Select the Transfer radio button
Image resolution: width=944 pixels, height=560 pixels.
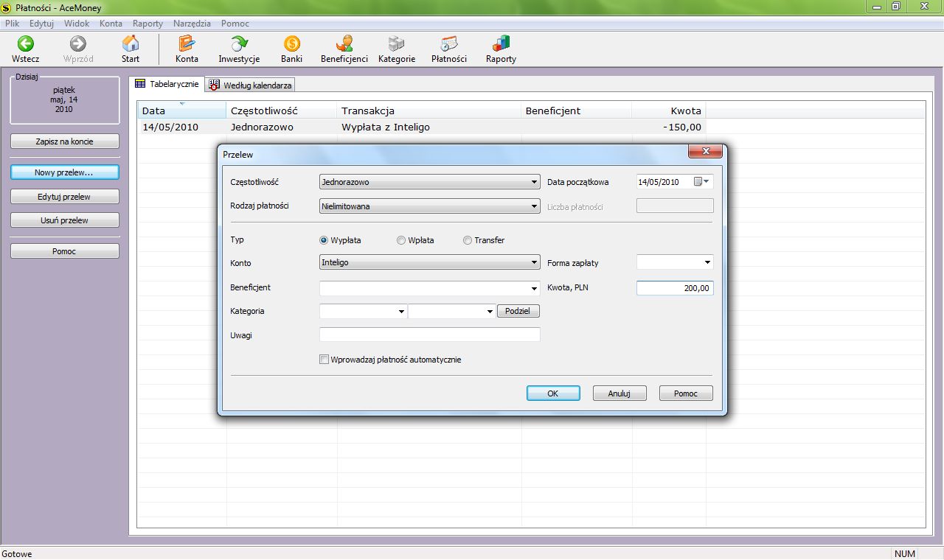[468, 240]
